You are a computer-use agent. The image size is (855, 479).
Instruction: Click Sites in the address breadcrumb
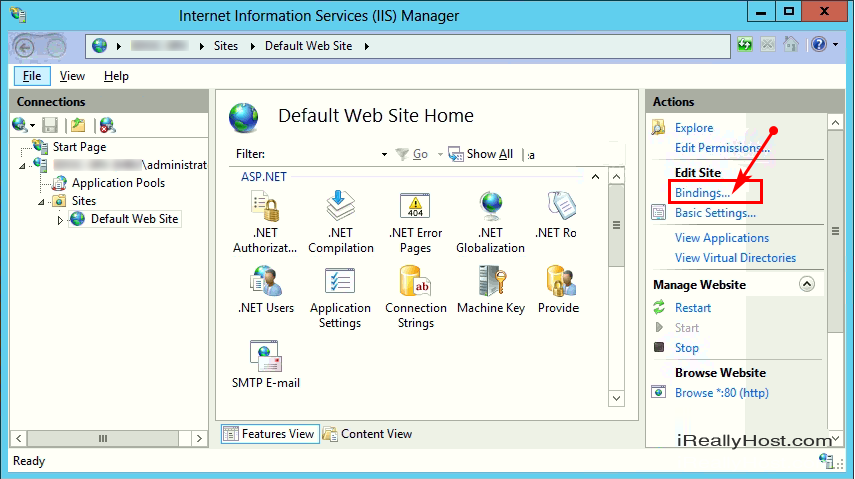(x=226, y=46)
